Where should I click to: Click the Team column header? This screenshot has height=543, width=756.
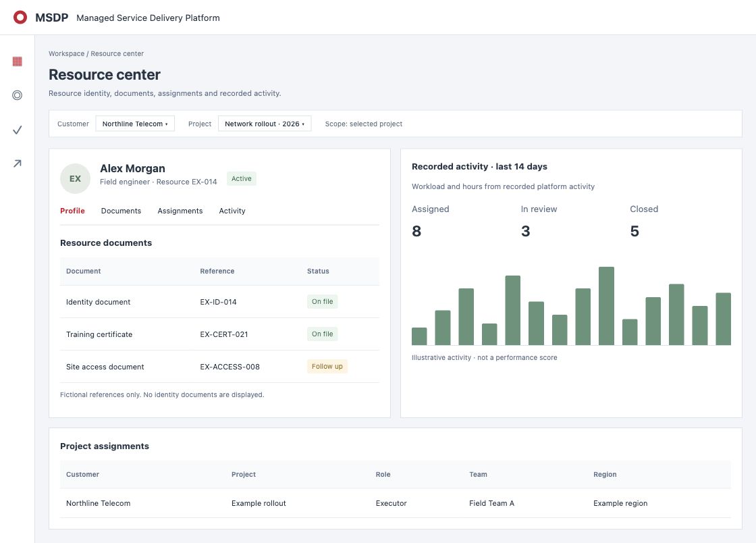click(x=478, y=474)
